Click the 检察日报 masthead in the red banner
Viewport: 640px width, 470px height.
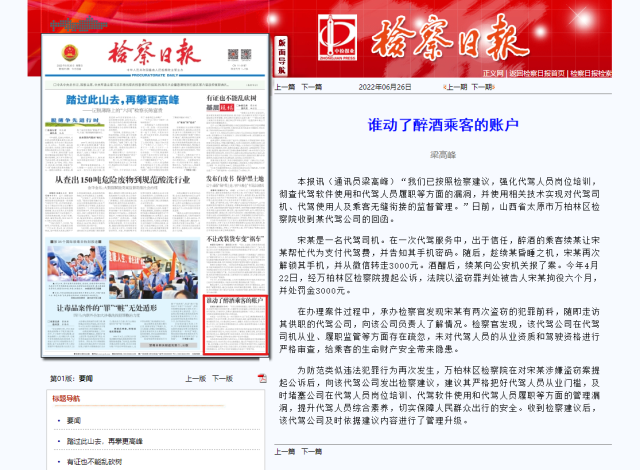450,39
